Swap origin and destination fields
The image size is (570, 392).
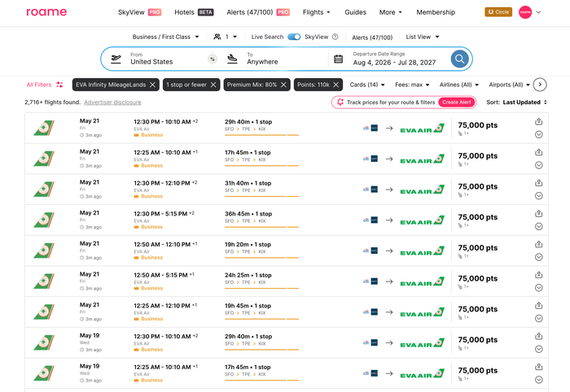coord(213,59)
